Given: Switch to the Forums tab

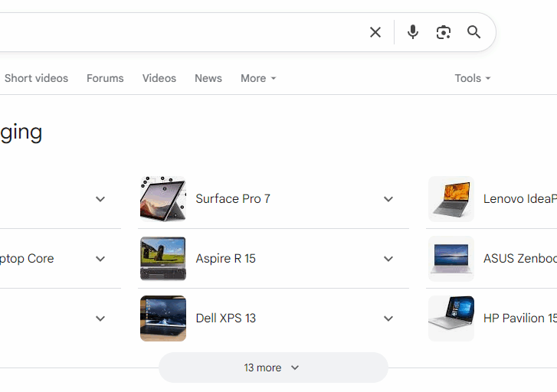Looking at the screenshot, I should click(105, 78).
